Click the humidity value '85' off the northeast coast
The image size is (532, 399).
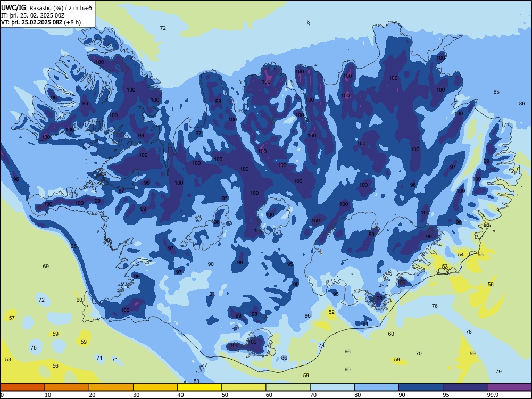point(496,92)
